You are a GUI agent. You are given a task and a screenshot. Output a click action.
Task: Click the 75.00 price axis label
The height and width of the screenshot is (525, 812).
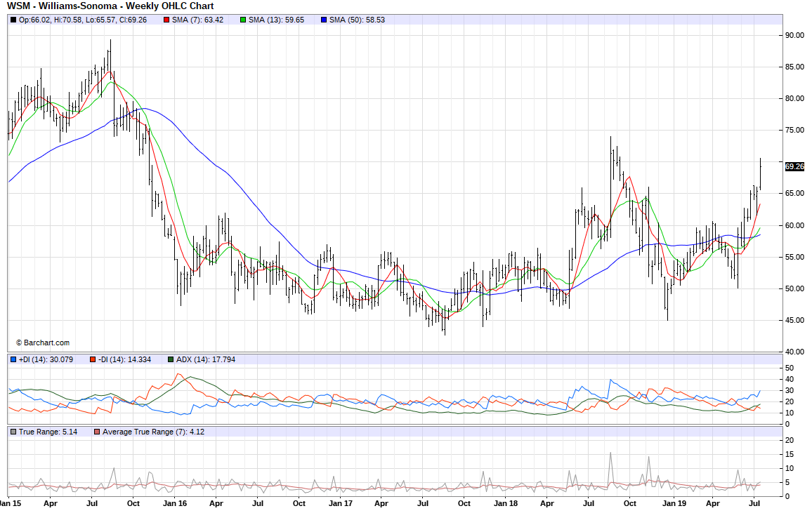tap(795, 130)
